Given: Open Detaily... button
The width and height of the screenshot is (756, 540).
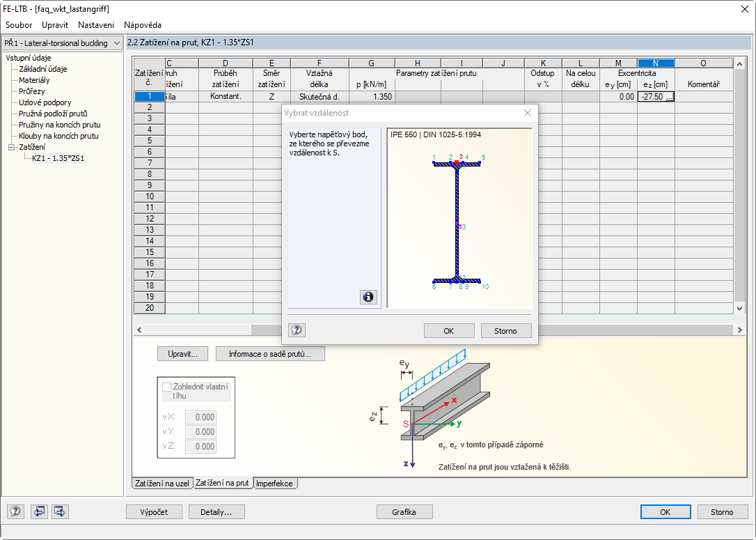Looking at the screenshot, I should coord(216,512).
